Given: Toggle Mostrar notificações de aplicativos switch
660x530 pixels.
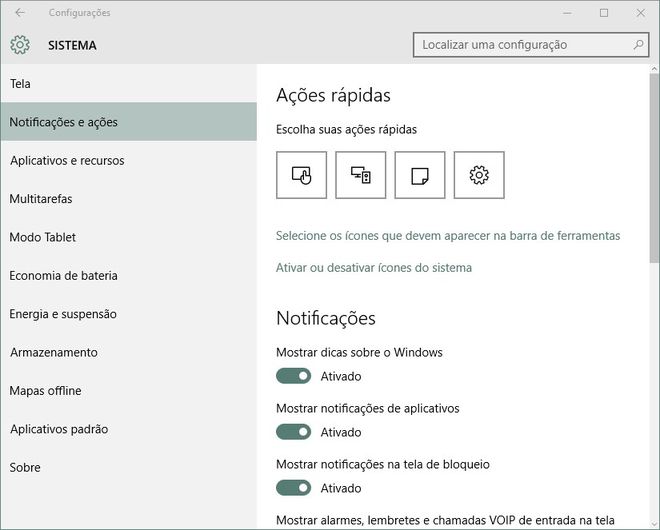Looking at the screenshot, I should click(x=293, y=431).
